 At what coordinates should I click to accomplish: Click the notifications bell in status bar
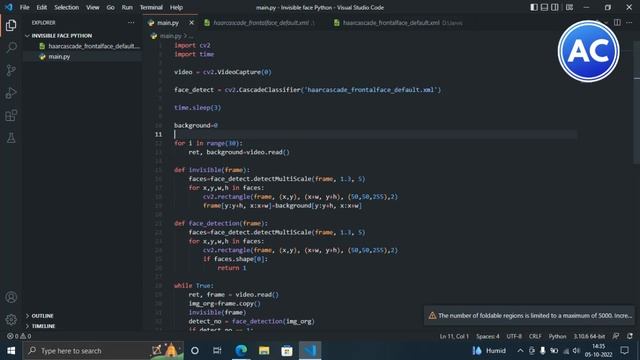click(x=630, y=336)
